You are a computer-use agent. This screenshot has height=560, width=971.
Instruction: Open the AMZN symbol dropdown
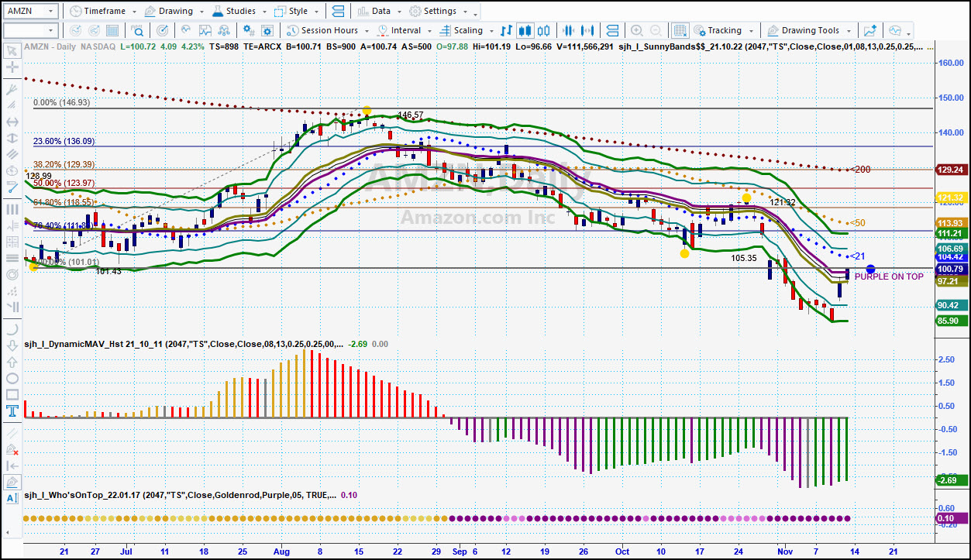pos(50,12)
